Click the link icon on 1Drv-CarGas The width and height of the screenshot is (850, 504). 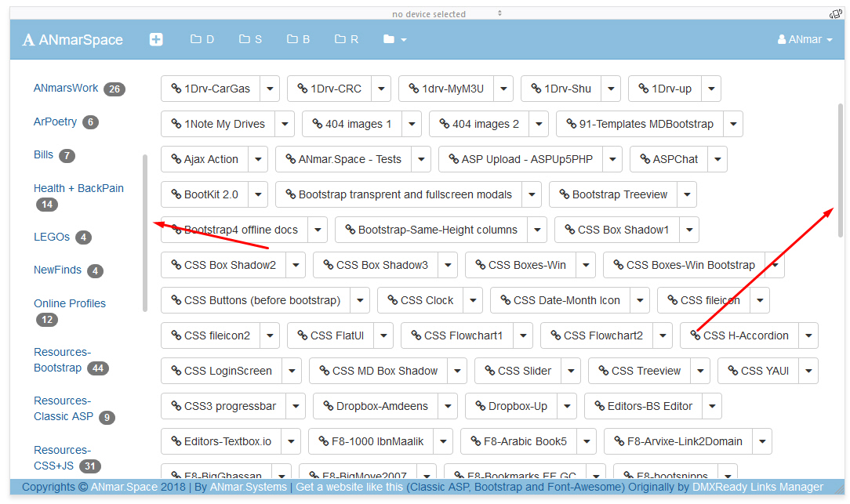176,89
